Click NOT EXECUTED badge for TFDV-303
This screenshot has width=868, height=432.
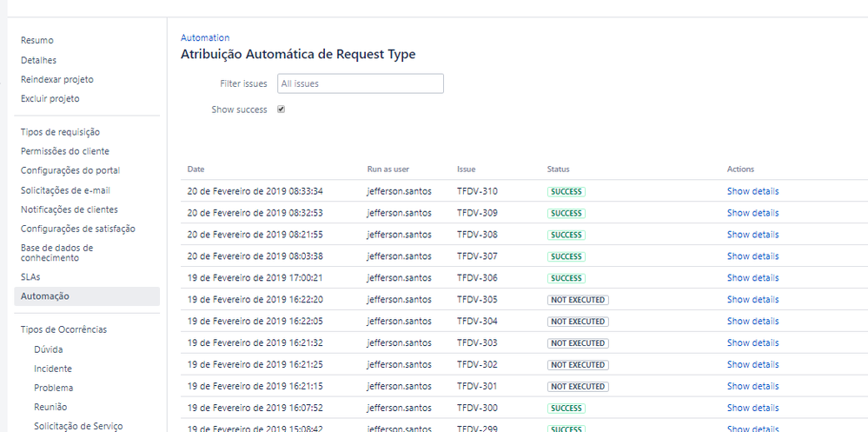click(x=578, y=342)
